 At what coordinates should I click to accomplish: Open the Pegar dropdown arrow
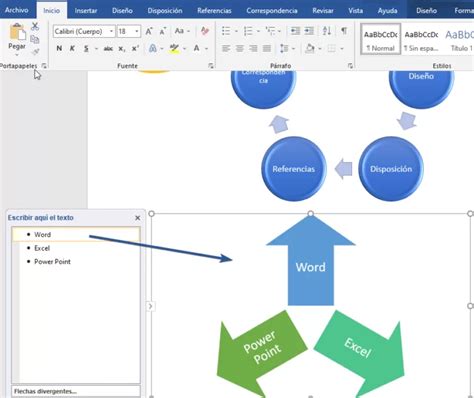[x=17, y=55]
